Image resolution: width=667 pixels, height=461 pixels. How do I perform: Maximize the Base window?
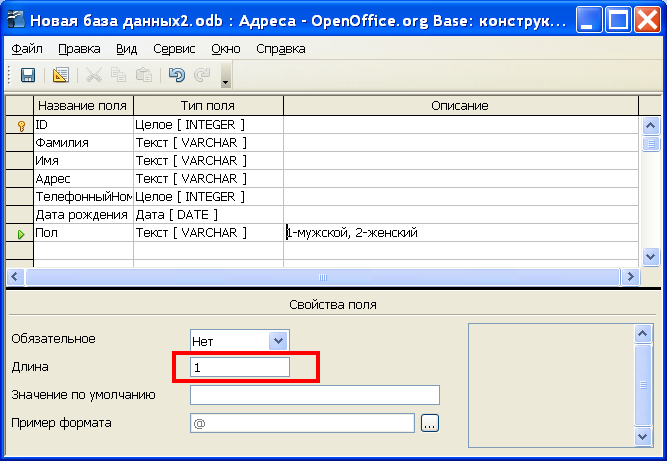[x=618, y=20]
